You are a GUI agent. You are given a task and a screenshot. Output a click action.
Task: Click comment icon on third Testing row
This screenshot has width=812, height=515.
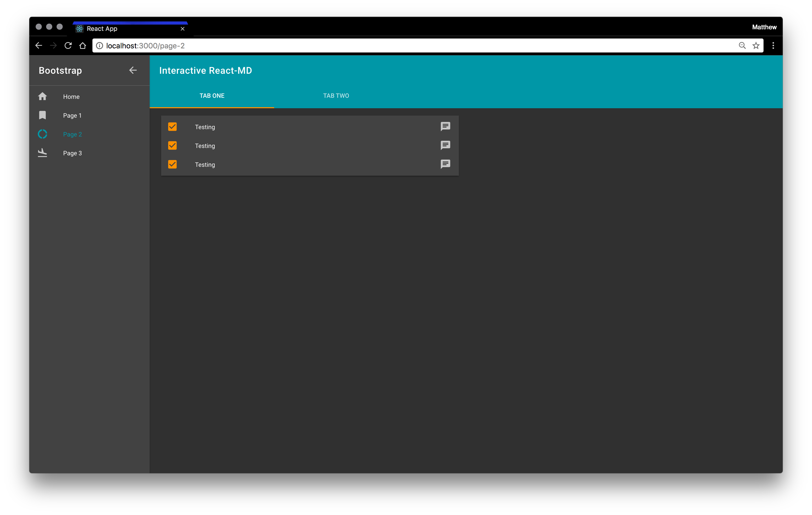[445, 164]
